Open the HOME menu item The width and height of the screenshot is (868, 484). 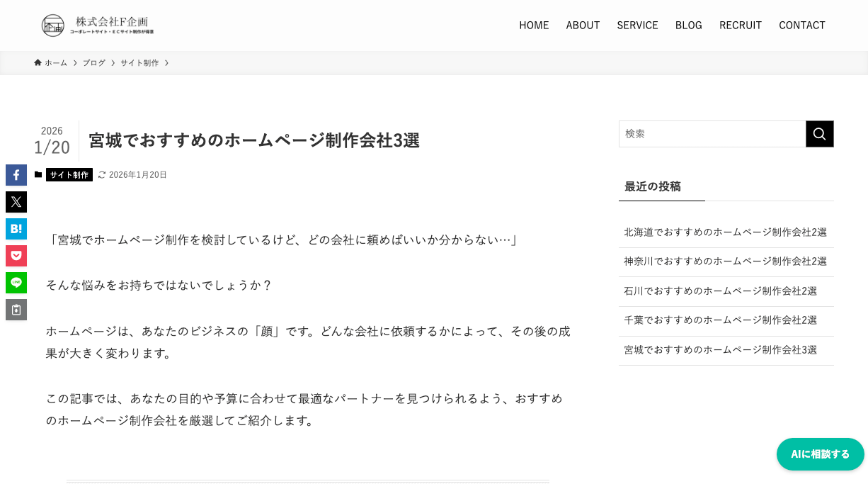[534, 26]
